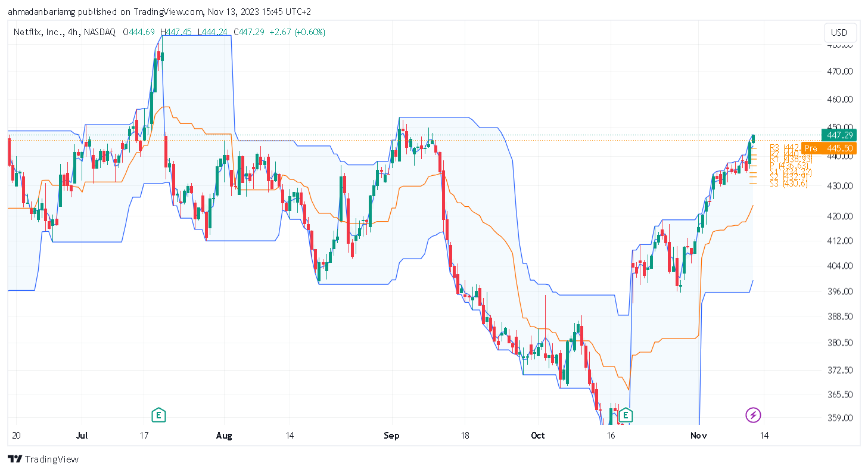The image size is (868, 472).
Task: Click the July earnings 'E' marker
Action: click(x=158, y=414)
